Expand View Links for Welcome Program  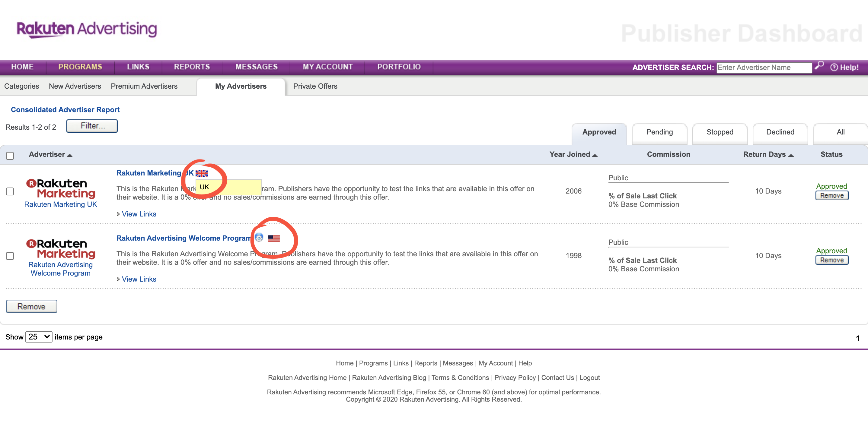[x=139, y=279]
